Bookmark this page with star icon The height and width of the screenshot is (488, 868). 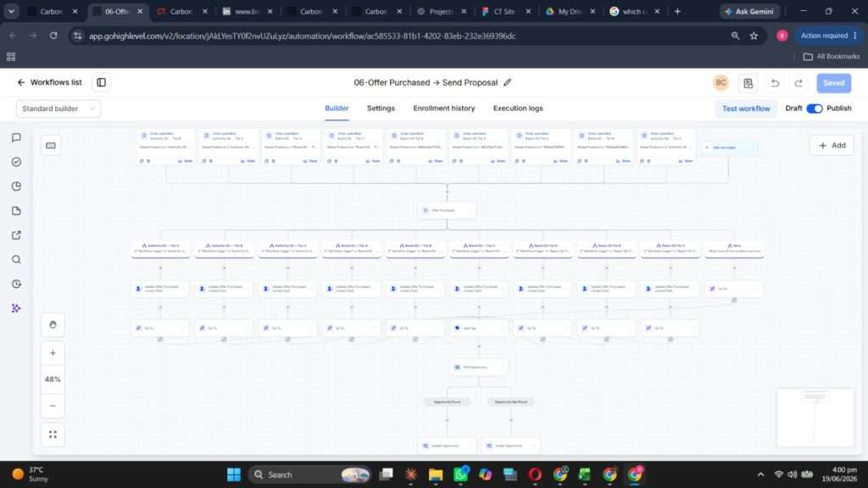pyautogui.click(x=754, y=36)
